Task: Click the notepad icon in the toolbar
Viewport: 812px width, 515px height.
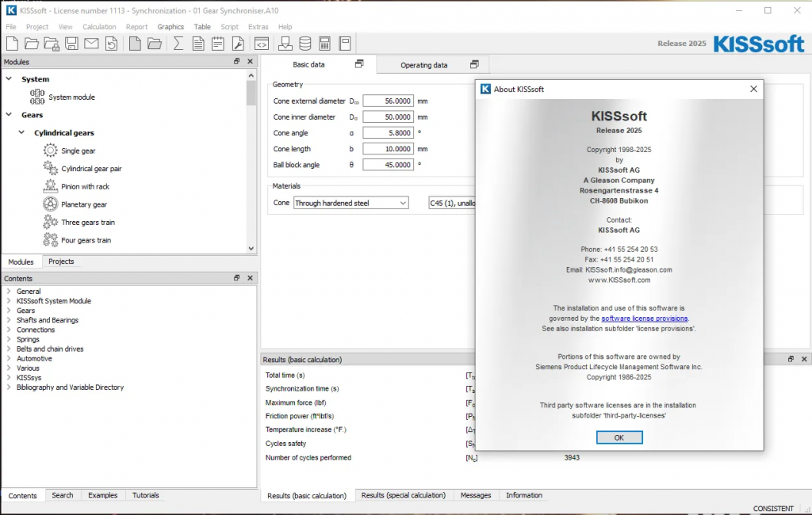Action: point(217,44)
